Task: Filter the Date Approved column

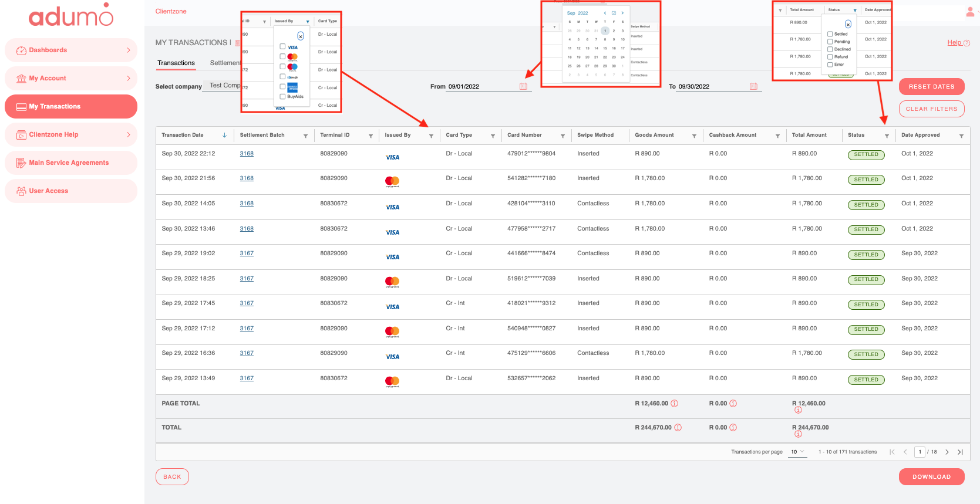Action: coord(961,136)
